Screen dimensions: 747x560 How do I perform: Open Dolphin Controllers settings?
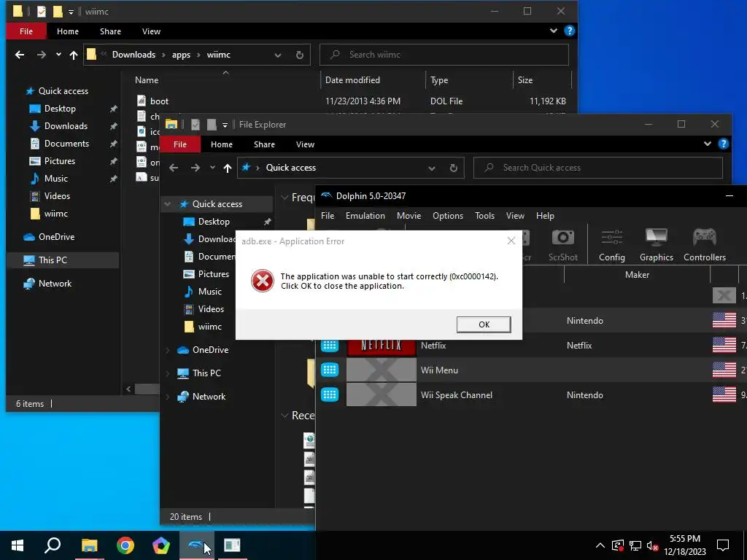coord(705,245)
